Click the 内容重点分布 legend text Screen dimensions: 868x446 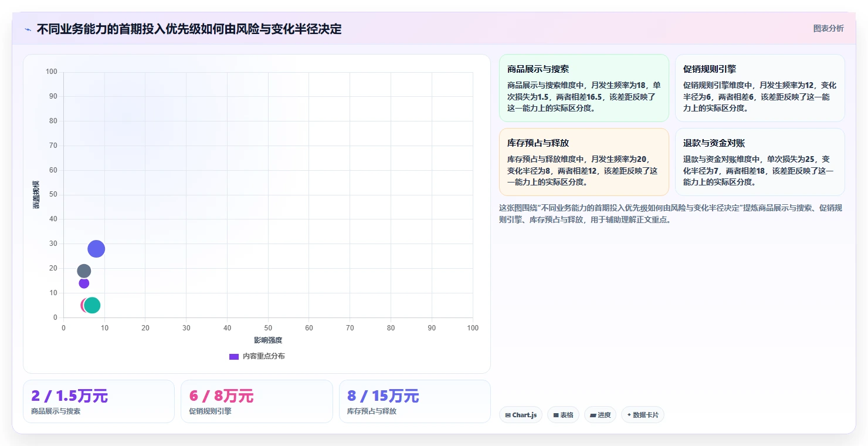point(264,356)
